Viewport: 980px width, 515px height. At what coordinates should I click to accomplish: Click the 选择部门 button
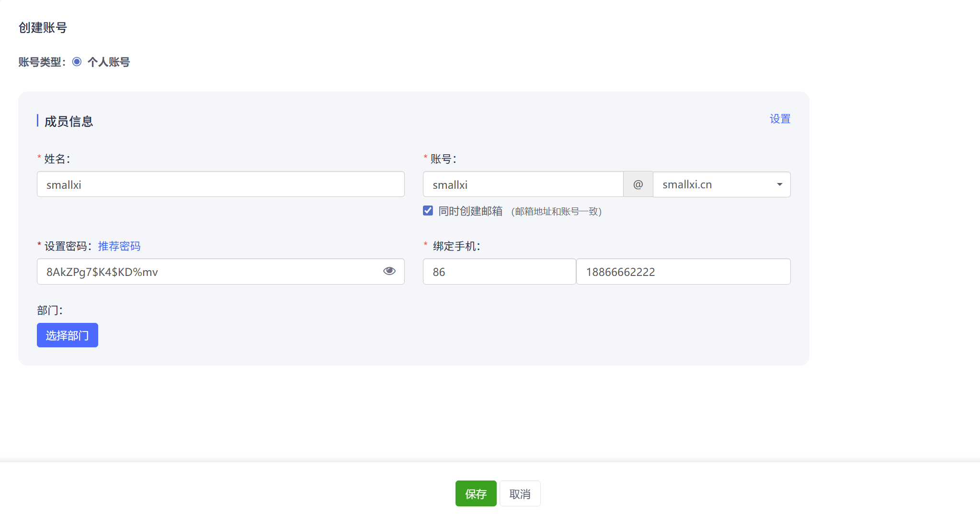coord(67,335)
